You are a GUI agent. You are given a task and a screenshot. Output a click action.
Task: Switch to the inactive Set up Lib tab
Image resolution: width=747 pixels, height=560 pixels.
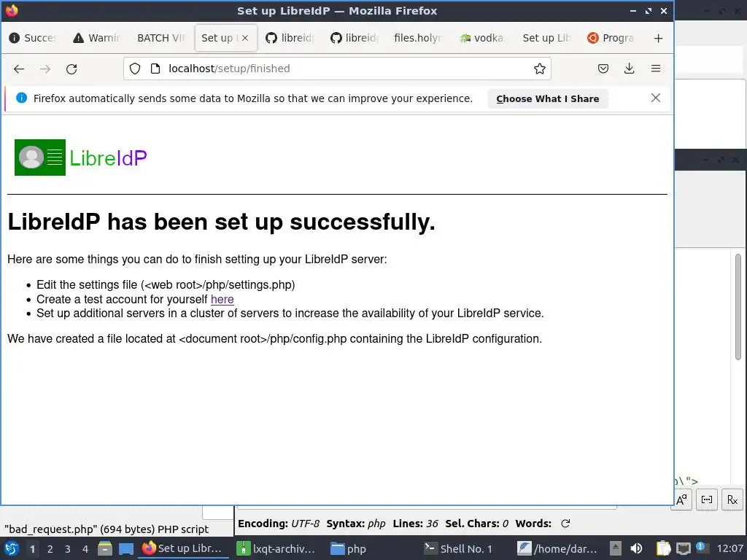(546, 38)
